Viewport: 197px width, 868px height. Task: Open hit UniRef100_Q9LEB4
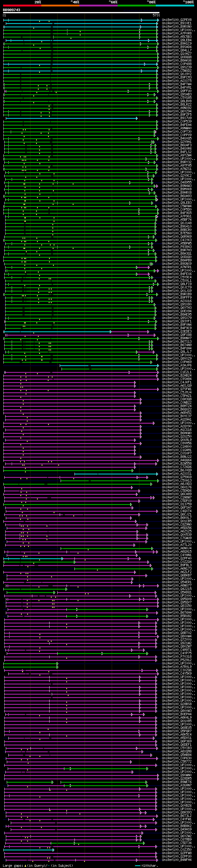point(177,40)
